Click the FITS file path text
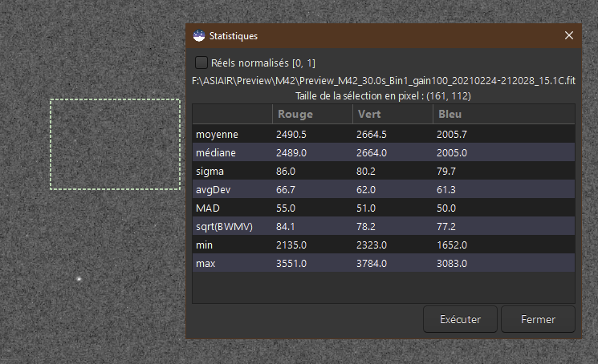 pos(384,81)
